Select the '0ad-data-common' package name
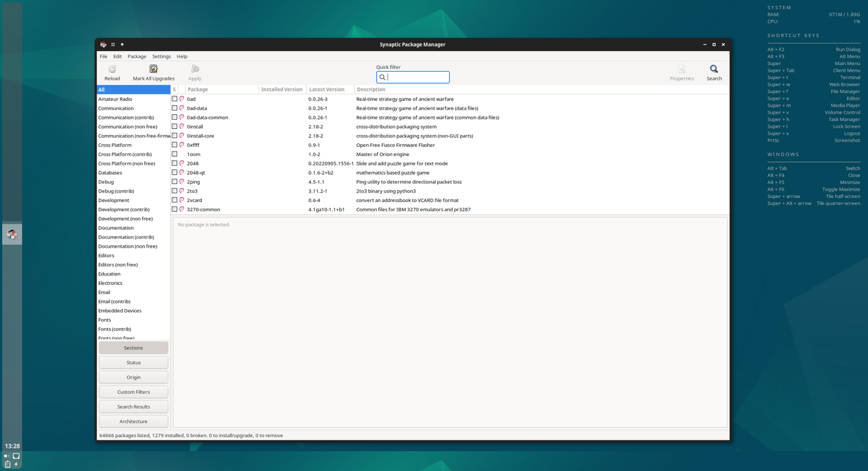 207,117
